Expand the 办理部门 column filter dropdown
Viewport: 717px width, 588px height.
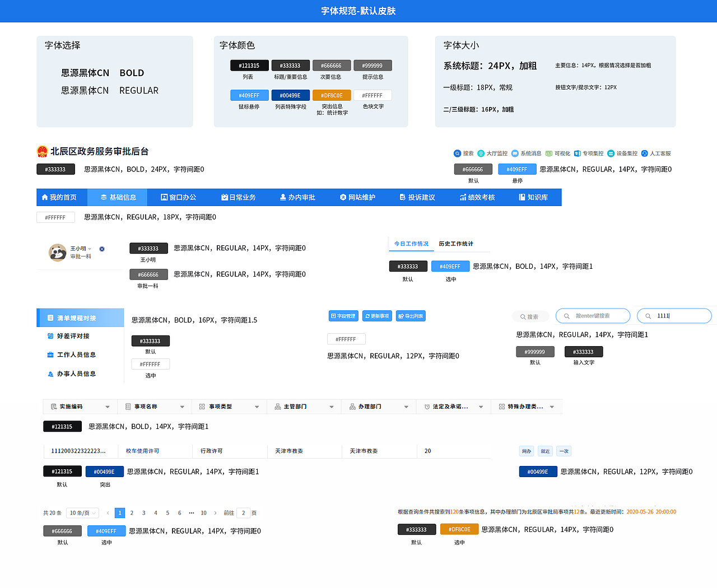406,407
